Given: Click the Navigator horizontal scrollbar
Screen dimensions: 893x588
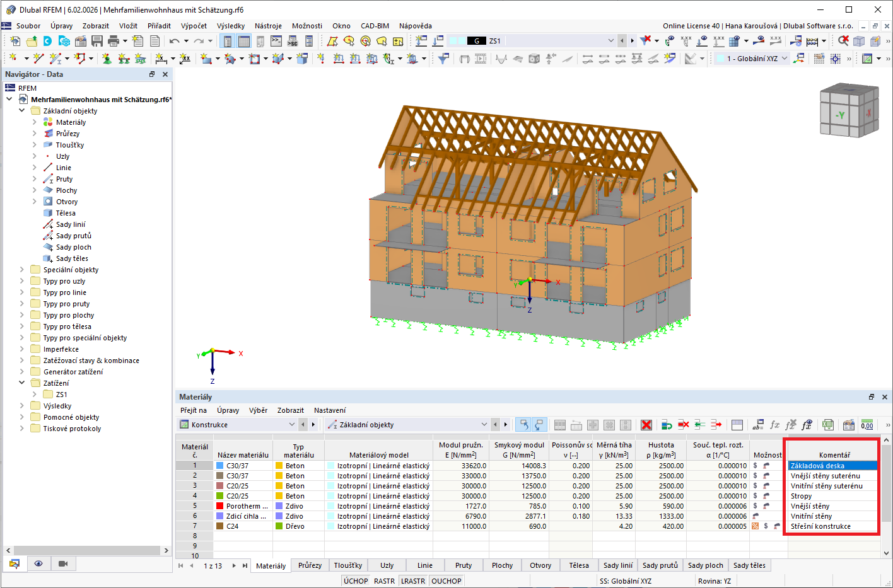Looking at the screenshot, I should (87, 550).
